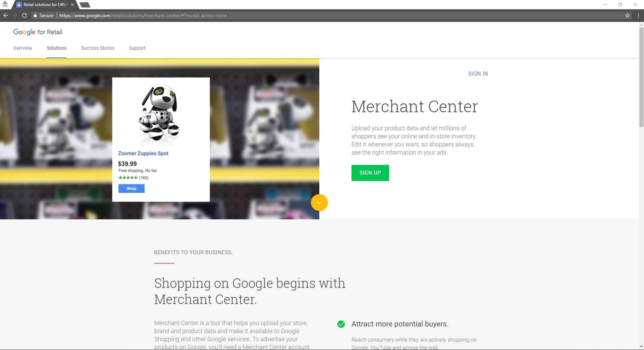Screen dimensions: 644x350
Task: Minimize the browser window
Action: tap(605, 4)
